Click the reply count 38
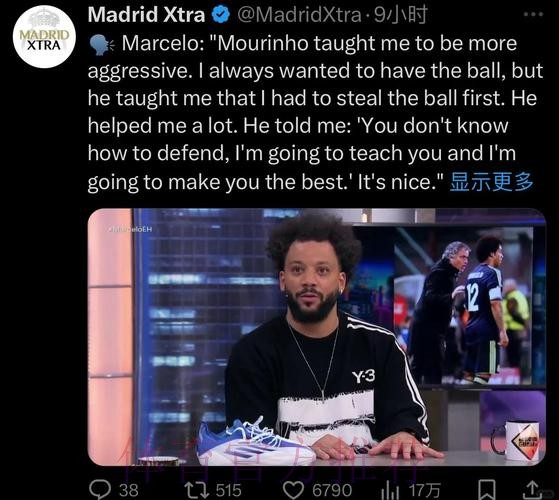The height and width of the screenshot is (500, 559). pyautogui.click(x=129, y=490)
